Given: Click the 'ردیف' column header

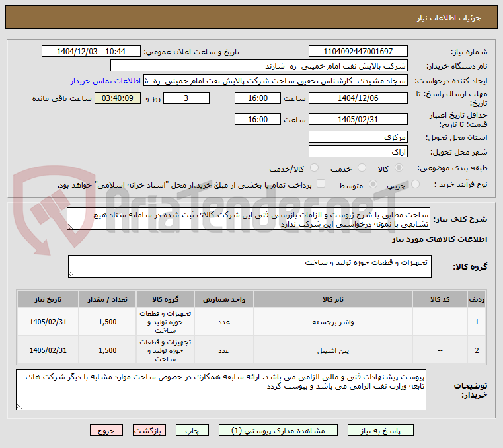Looking at the screenshot, I should click(x=477, y=299).
